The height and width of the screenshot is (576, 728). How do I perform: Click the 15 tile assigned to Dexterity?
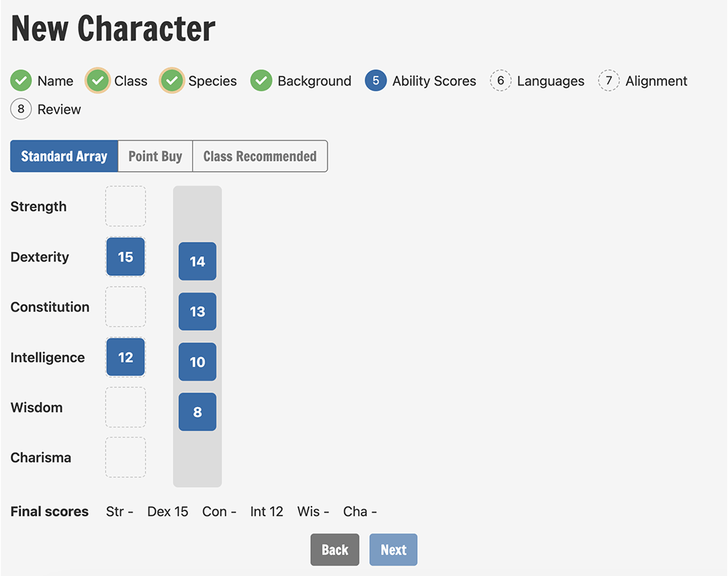point(125,256)
